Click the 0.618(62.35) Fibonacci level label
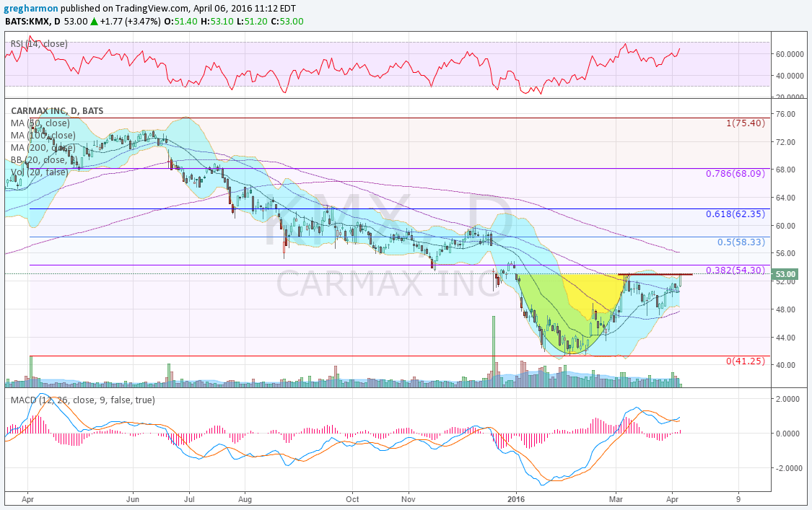Viewport: 812px width, 510px height. click(x=735, y=214)
